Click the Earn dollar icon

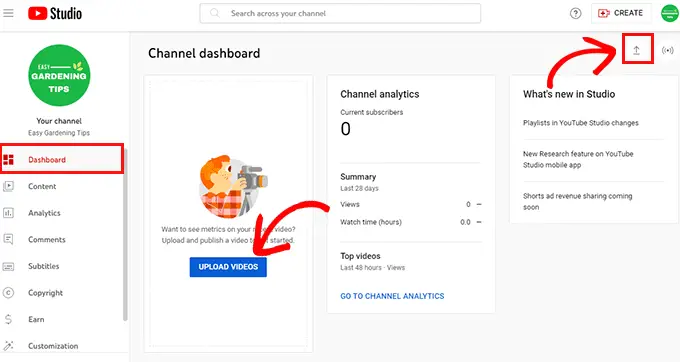(x=9, y=320)
